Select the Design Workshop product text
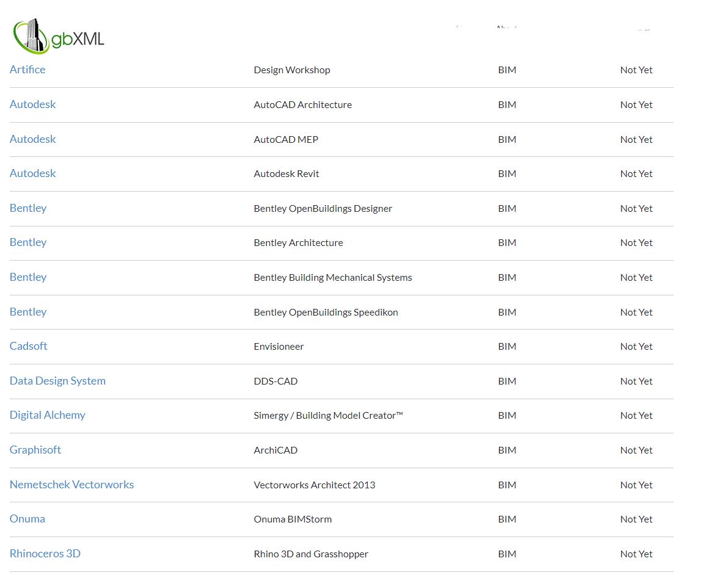This screenshot has height=575, width=728. pyautogui.click(x=292, y=70)
